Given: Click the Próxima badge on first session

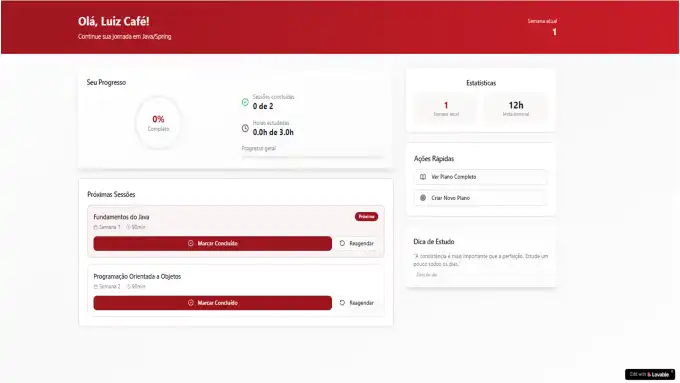Looking at the screenshot, I should [x=366, y=216].
